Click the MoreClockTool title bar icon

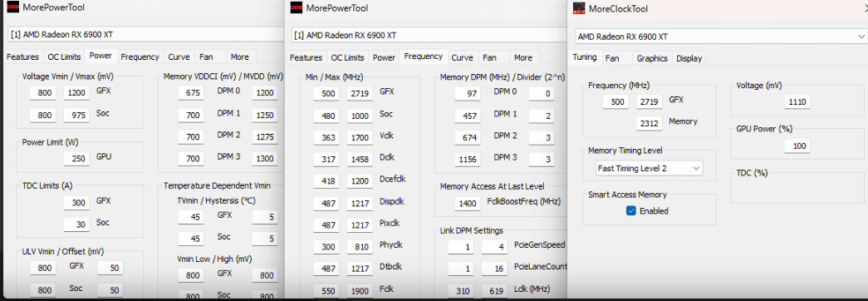click(x=579, y=8)
